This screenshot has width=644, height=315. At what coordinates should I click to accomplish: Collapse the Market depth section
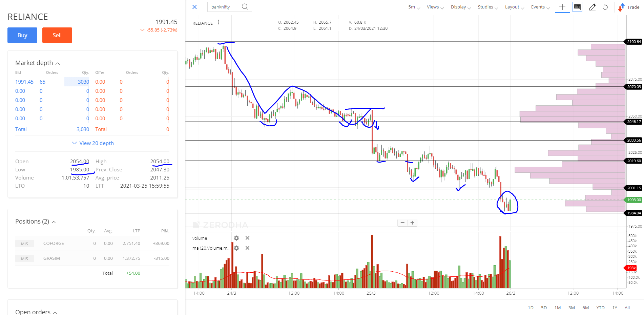coord(38,63)
